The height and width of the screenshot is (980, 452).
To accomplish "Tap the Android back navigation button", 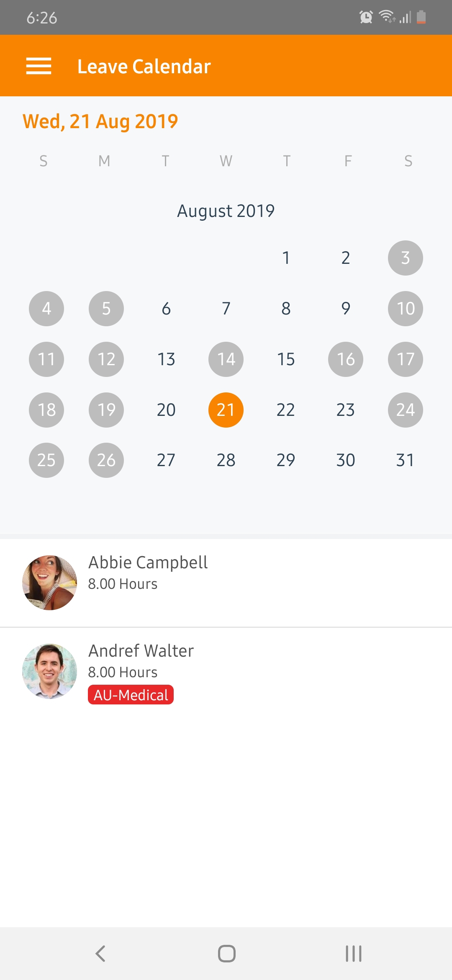I will click(x=100, y=954).
